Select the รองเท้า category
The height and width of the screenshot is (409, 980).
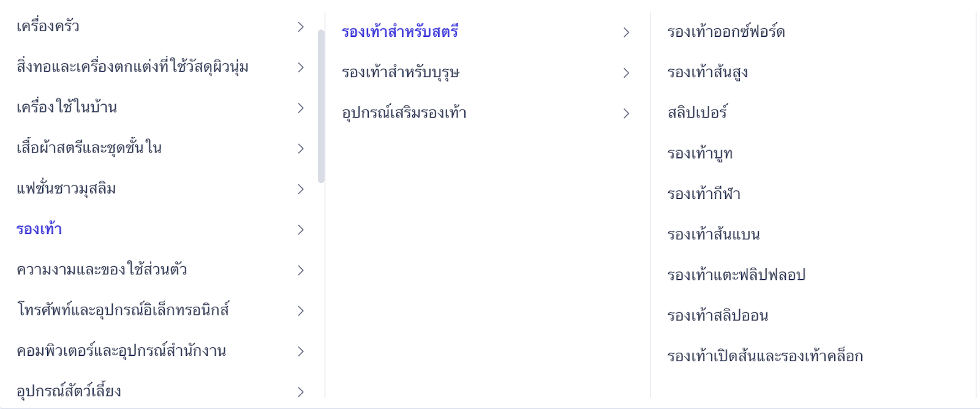point(39,230)
